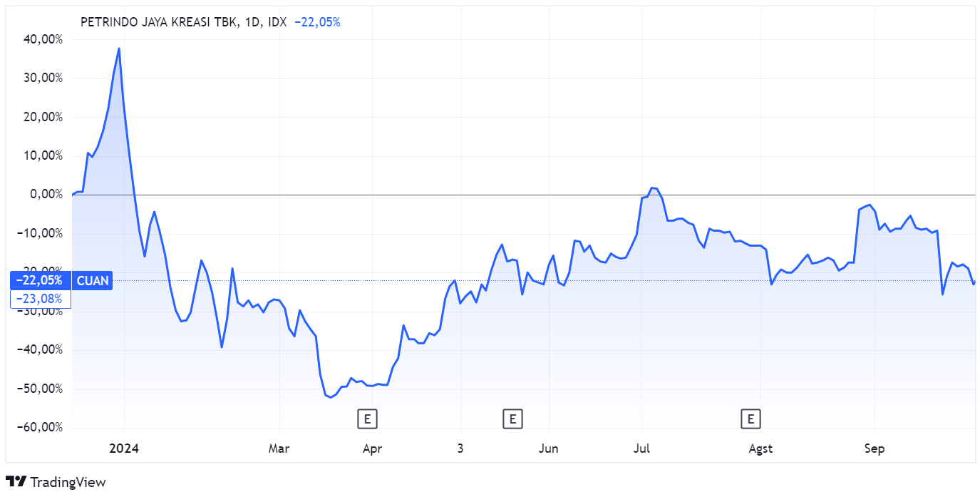
Task: Click the −10,00% axis label
Action: pyautogui.click(x=41, y=234)
